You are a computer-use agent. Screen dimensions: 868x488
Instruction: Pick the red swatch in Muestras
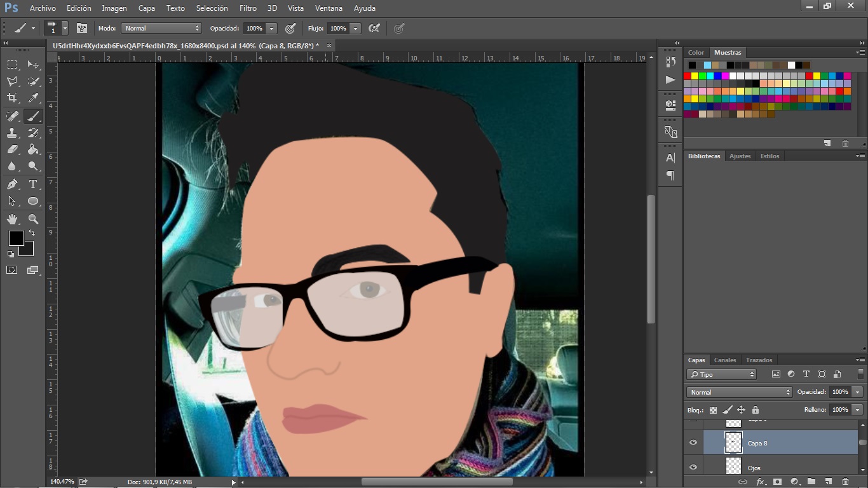pos(687,76)
